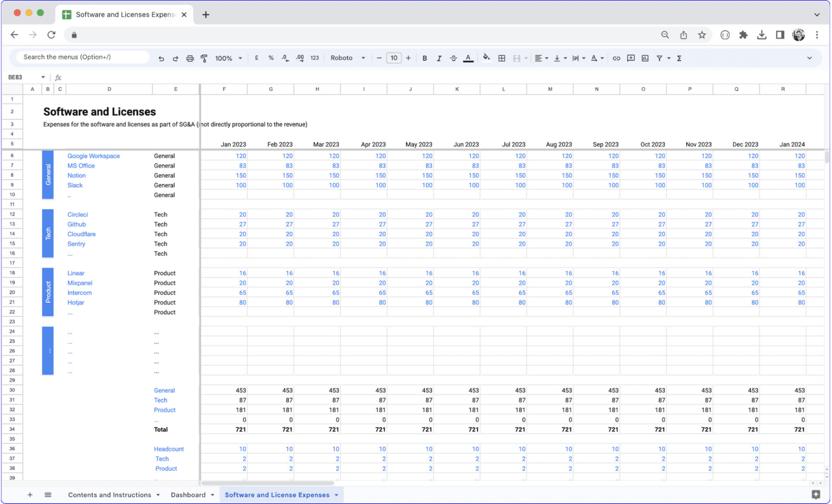The height and width of the screenshot is (504, 832).
Task: Open the functions sigma icon
Action: (679, 58)
